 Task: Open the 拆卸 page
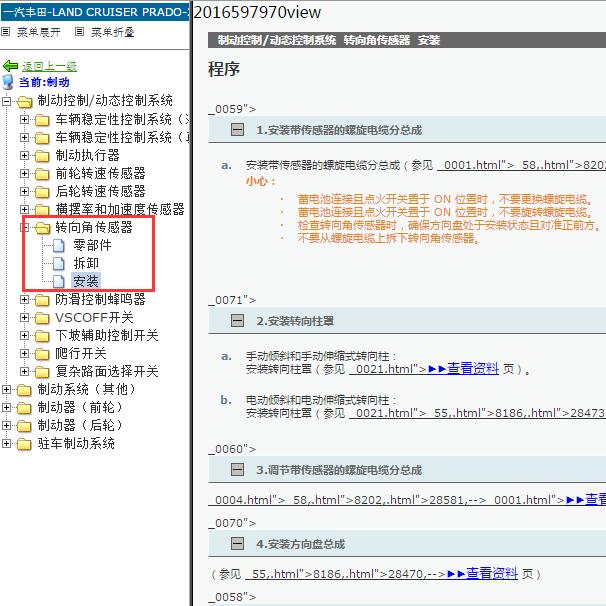[86, 263]
